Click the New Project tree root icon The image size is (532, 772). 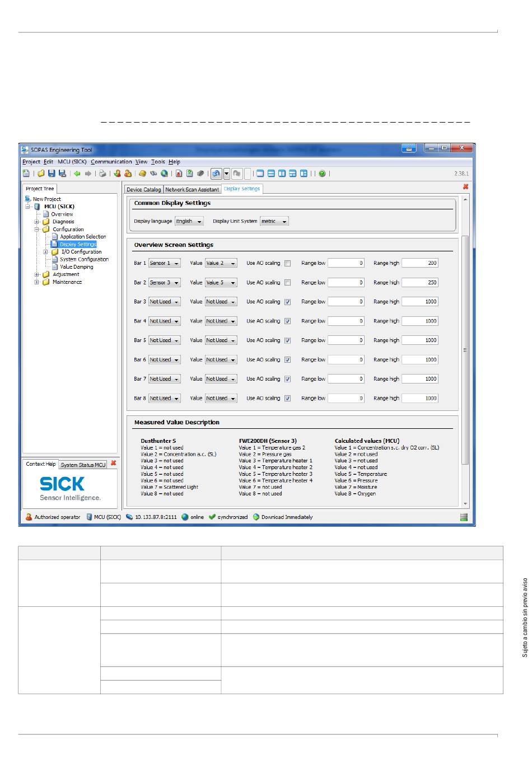tap(28, 199)
